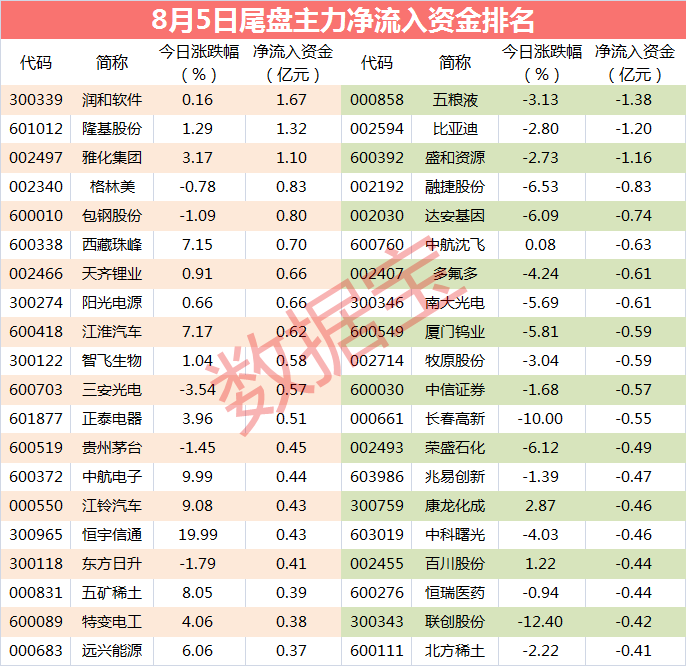Viewport: 686px width, 666px height.
Task: Select stock name 特变电工
Action: point(112,622)
